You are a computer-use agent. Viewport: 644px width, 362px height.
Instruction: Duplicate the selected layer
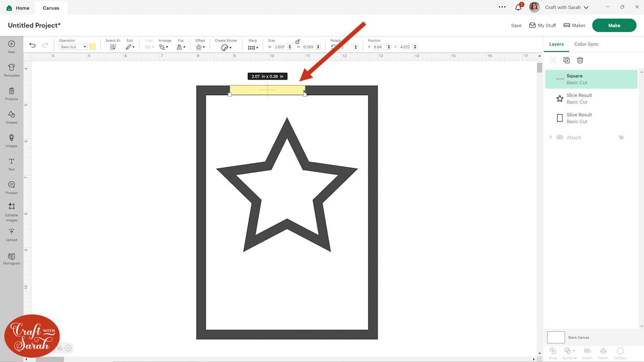(x=566, y=60)
